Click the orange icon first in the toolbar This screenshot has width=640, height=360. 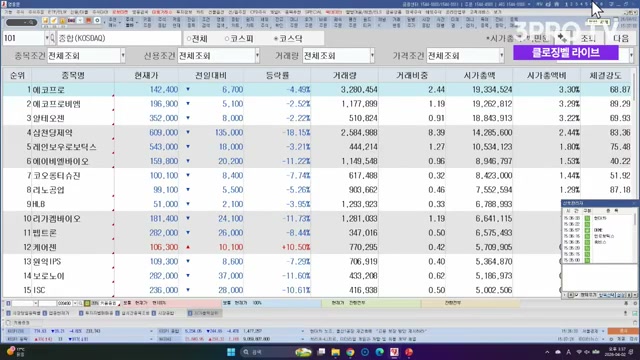click(45, 20)
